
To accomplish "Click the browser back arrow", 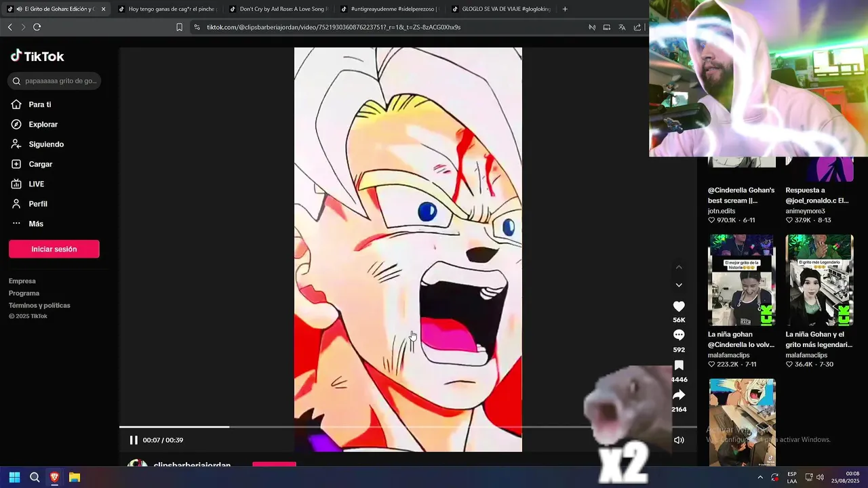I will click(9, 27).
